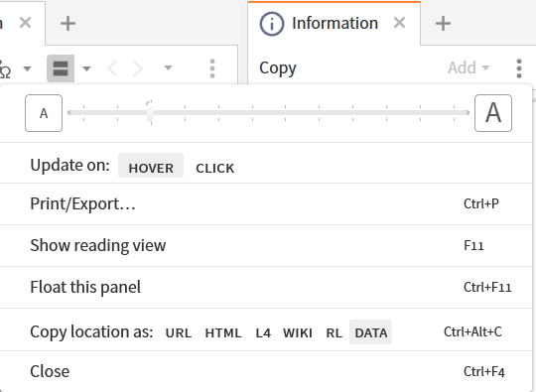Select DATA as copy location format
Image resolution: width=536 pixels, height=392 pixels.
click(x=371, y=332)
